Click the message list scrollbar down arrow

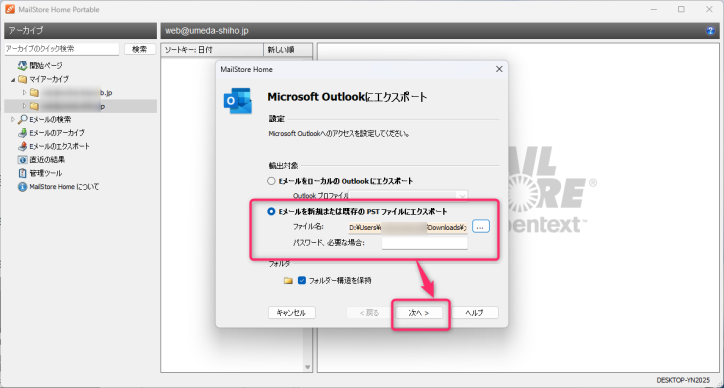point(308,367)
